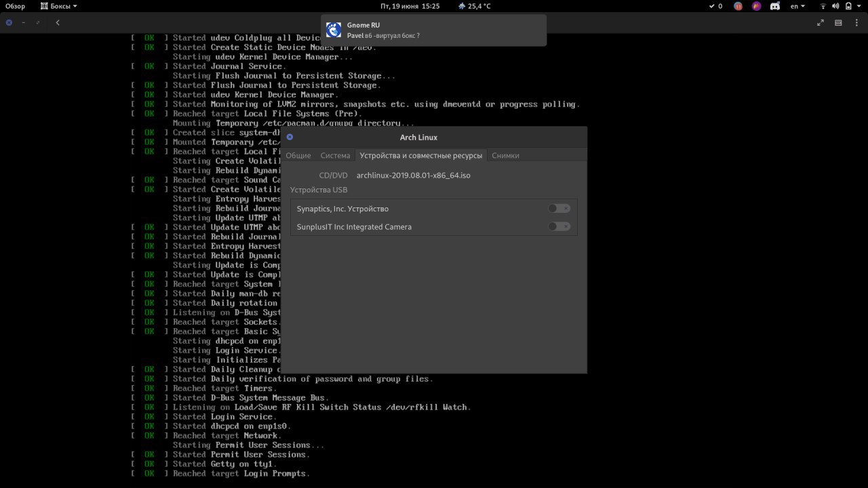Click the Устройства USB heading
The height and width of the screenshot is (488, 868).
(317, 190)
